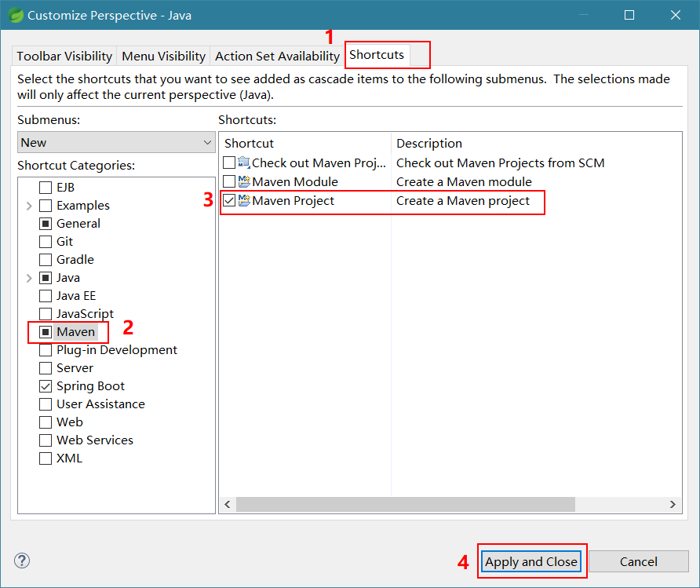Check the XML category checkbox
The image size is (700, 588).
46,458
